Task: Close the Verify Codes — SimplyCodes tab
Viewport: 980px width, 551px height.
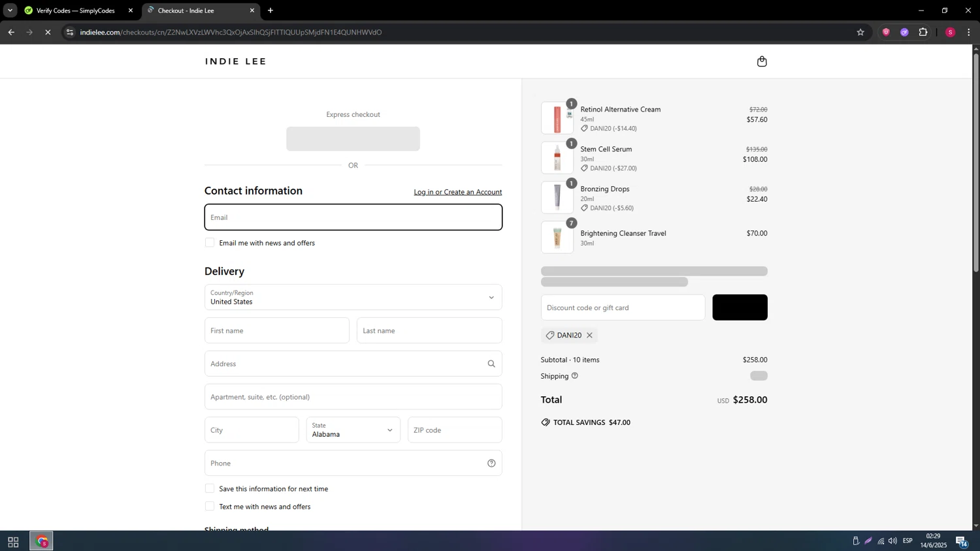Action: pyautogui.click(x=131, y=10)
